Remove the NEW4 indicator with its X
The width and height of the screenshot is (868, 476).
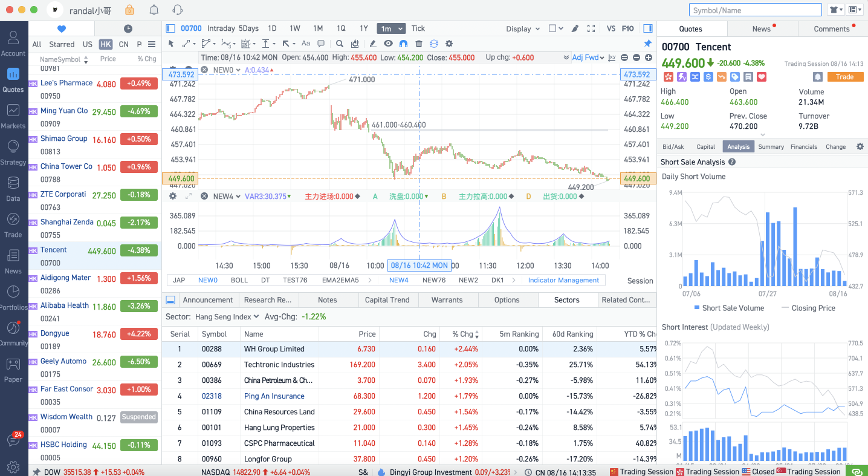tap(204, 197)
